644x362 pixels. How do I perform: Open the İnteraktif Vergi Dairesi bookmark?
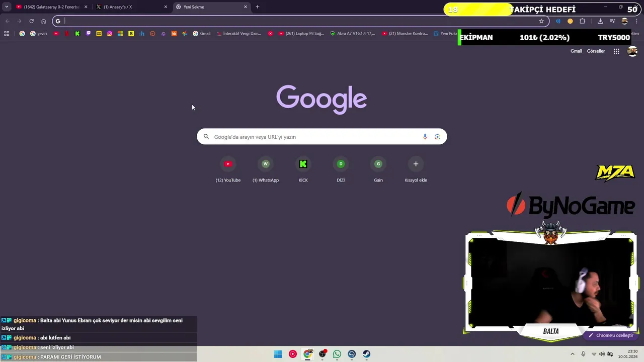239,34
